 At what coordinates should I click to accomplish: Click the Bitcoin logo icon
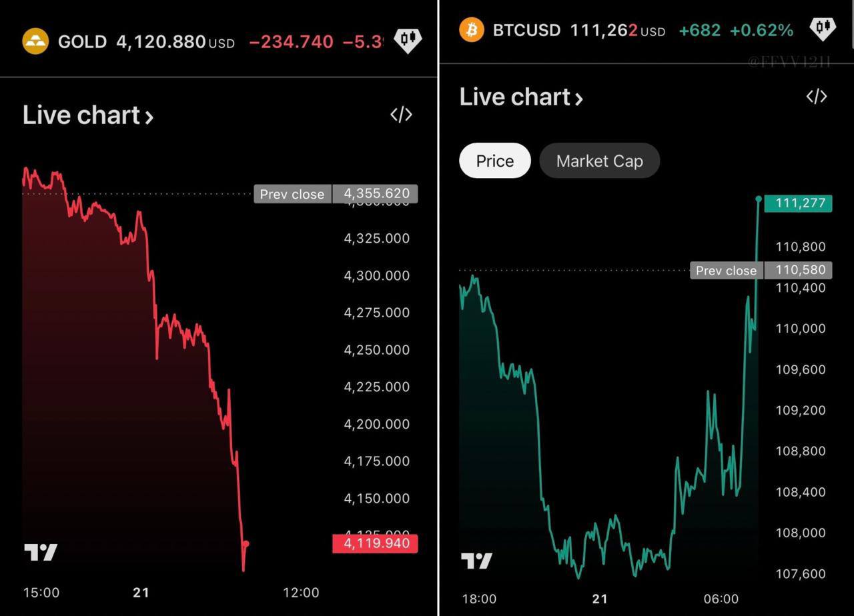472,30
